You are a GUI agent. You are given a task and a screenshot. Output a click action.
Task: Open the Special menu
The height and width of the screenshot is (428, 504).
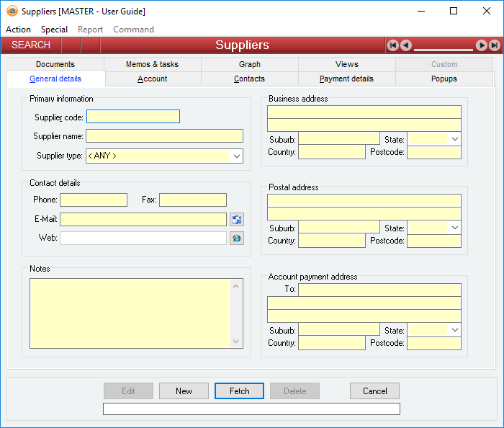[54, 30]
